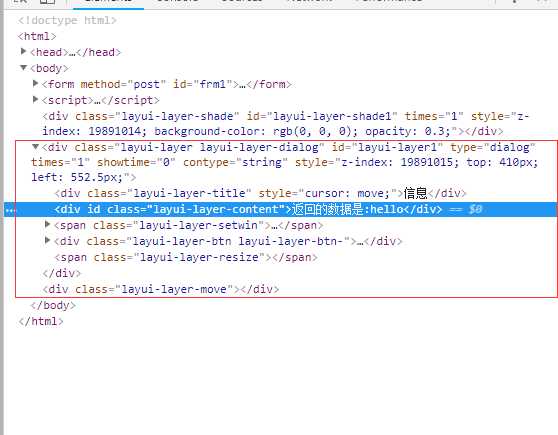Expand the script element node

click(x=35, y=100)
